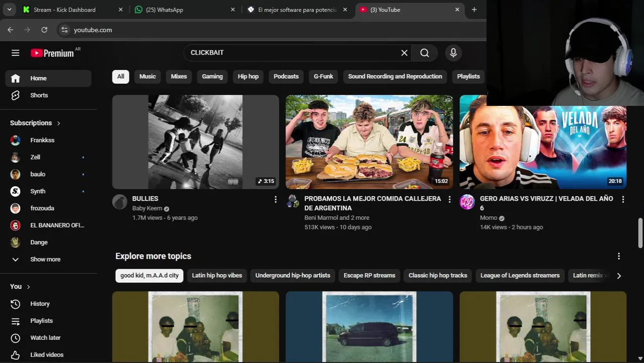This screenshot has height=363, width=644.
Task: Select the All filter chip
Action: click(121, 77)
